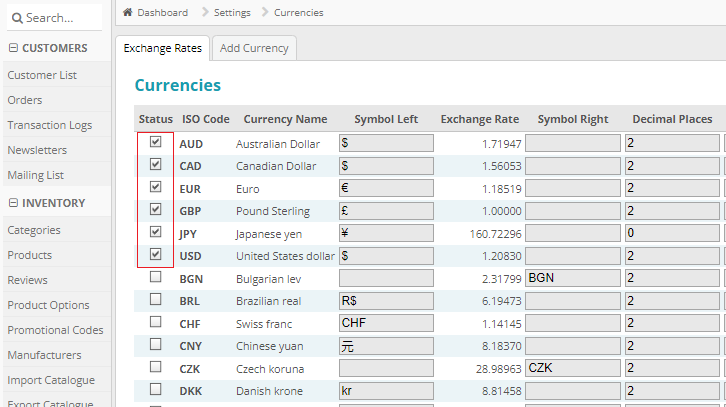726x407 pixels.
Task: Enable the CHF currency checkbox
Action: (156, 322)
